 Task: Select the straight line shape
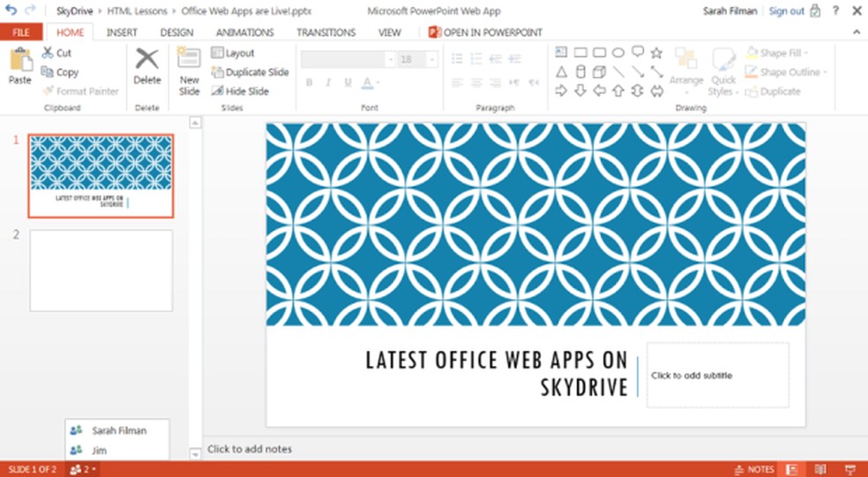tap(618, 72)
